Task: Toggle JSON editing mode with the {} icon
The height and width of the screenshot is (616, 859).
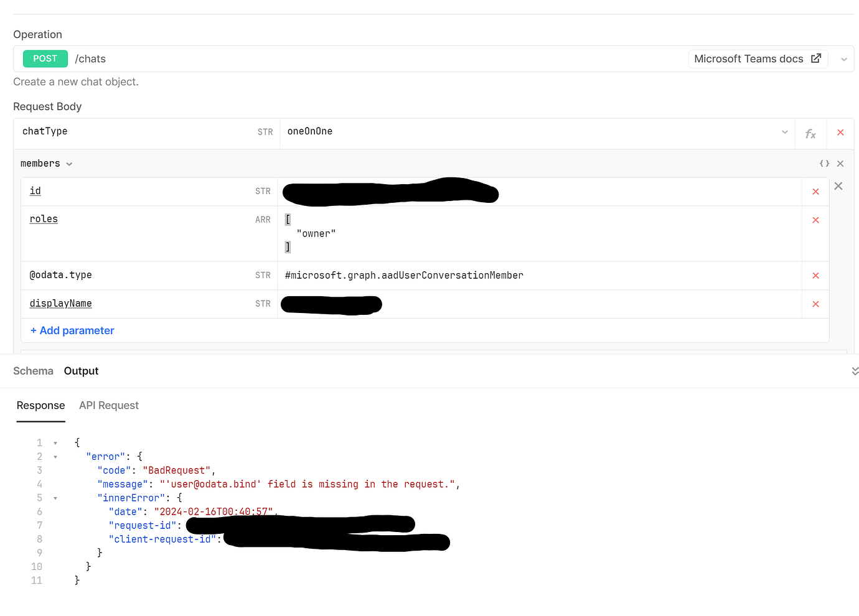Action: tap(824, 163)
